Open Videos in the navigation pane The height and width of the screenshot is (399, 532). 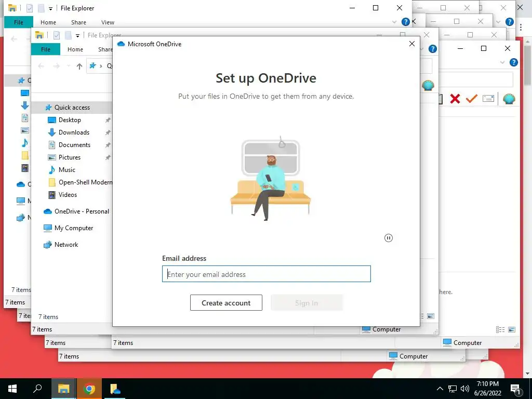(68, 195)
